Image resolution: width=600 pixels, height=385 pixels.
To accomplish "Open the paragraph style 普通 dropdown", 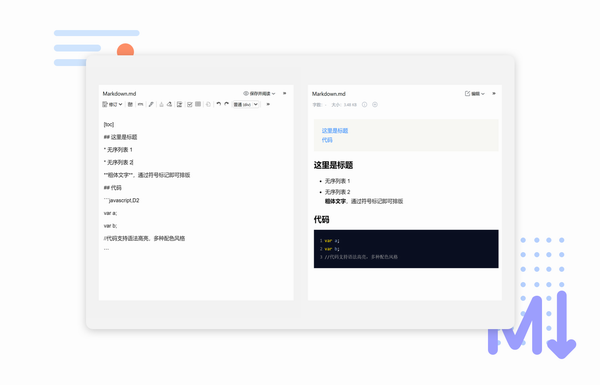I will click(246, 104).
